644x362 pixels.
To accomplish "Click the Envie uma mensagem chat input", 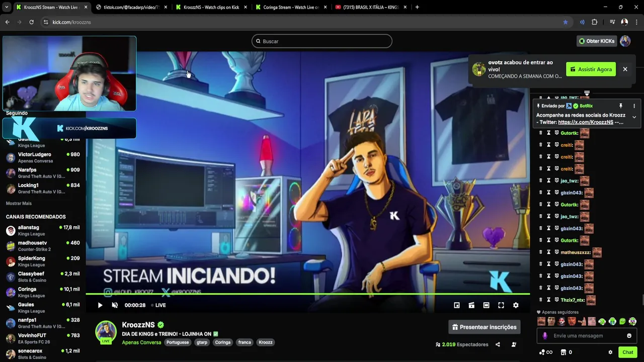I will click(587, 336).
